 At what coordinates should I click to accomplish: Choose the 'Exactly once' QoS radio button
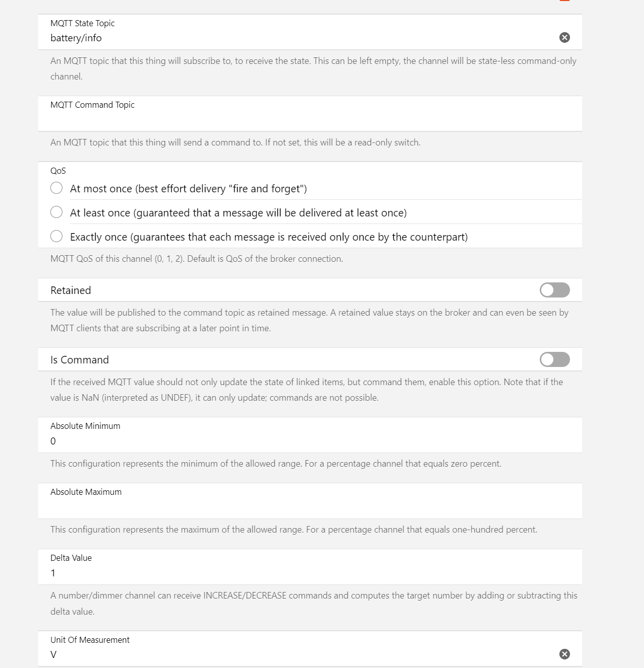pos(56,236)
